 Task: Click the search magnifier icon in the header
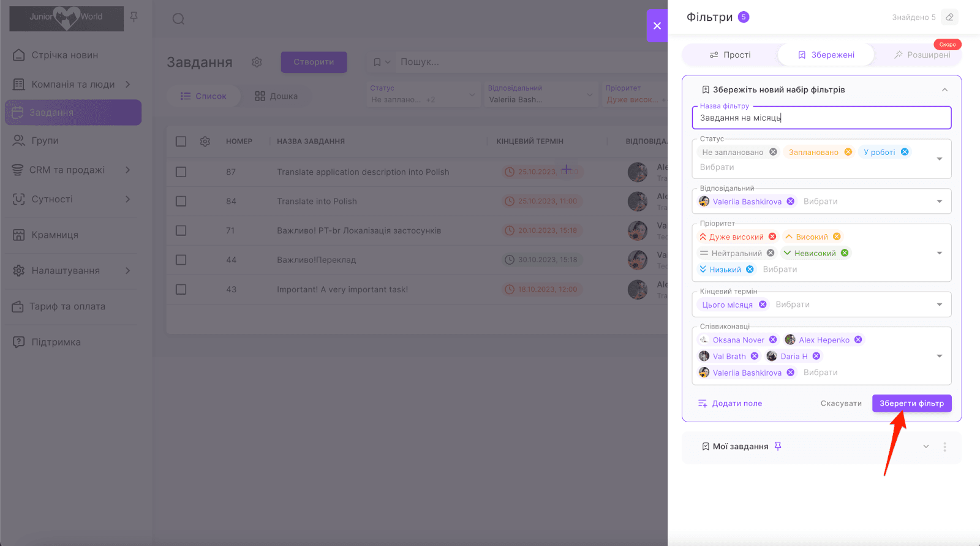[x=178, y=19]
